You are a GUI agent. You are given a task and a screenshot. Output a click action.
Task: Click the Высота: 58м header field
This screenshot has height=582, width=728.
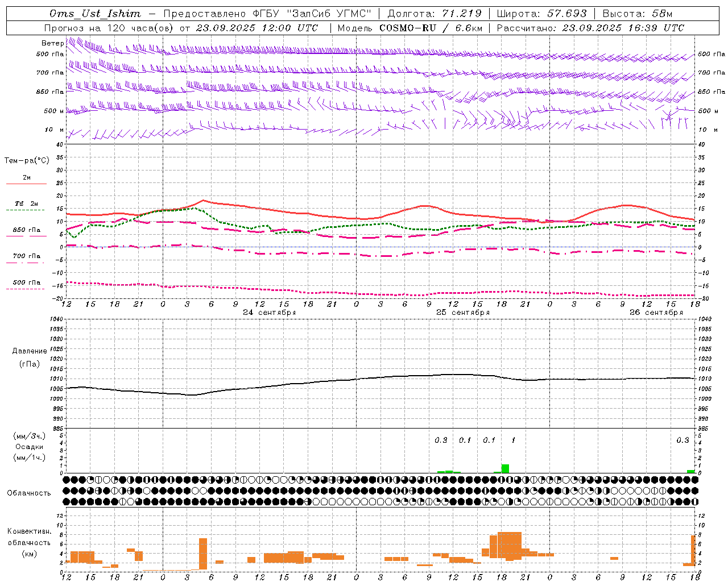tap(638, 14)
